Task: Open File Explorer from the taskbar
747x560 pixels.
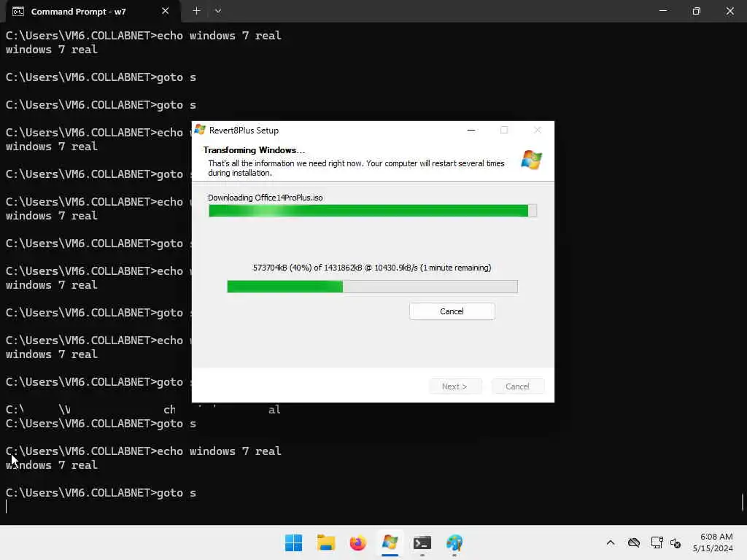Action: [326, 542]
